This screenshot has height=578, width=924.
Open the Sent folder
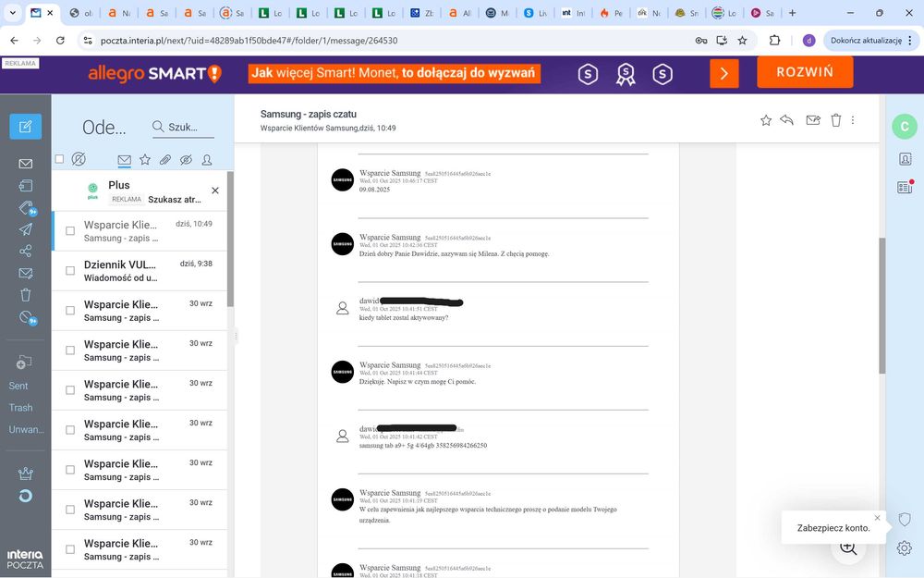click(x=18, y=386)
